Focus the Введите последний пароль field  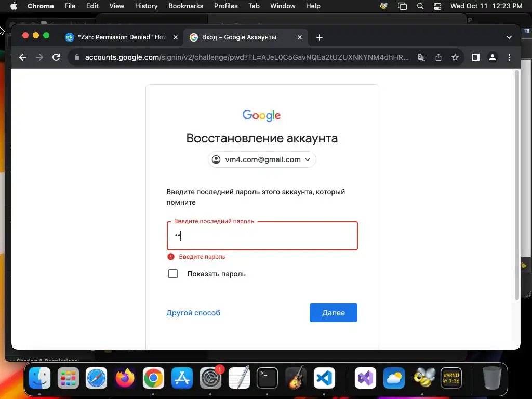pos(262,236)
